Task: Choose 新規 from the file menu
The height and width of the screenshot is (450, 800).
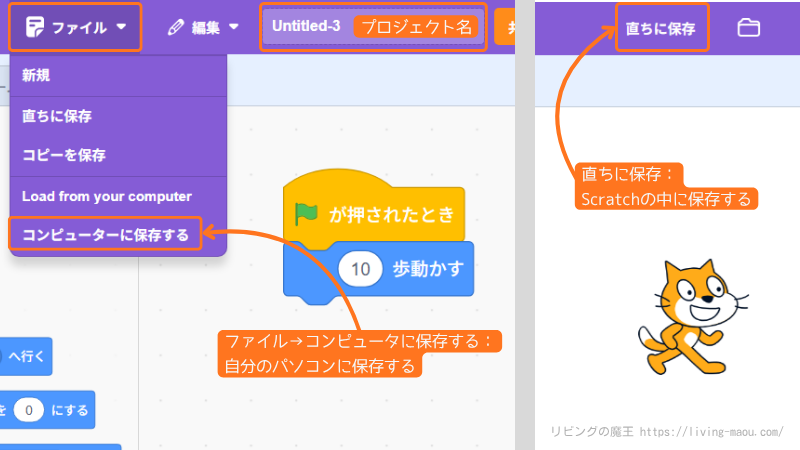Action: tap(36, 76)
